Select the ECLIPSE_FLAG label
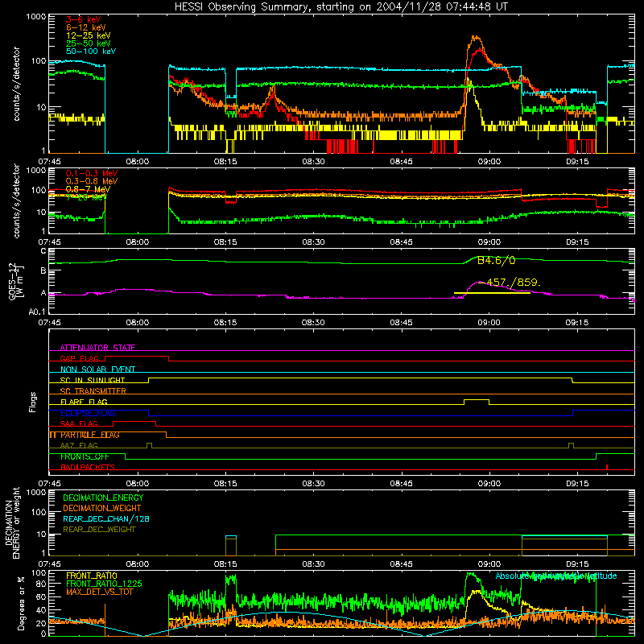 coord(88,413)
